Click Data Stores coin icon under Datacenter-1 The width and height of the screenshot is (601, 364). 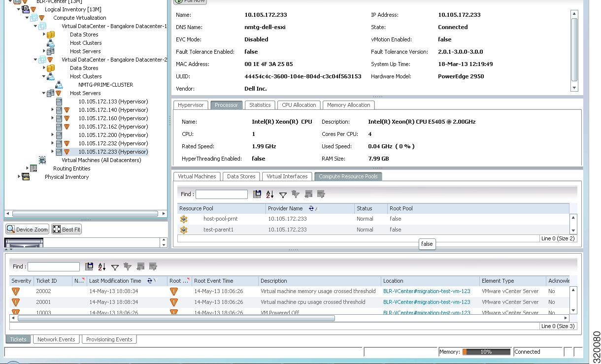(51, 34)
